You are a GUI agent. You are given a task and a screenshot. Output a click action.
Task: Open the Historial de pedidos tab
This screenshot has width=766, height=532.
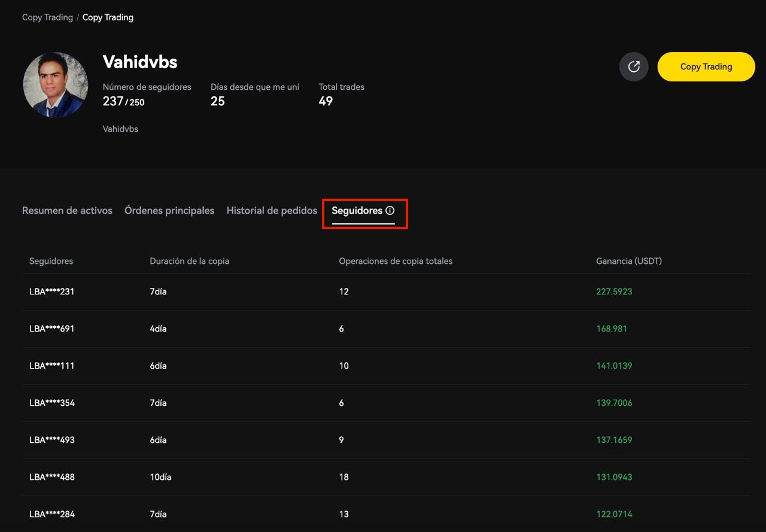(272, 211)
